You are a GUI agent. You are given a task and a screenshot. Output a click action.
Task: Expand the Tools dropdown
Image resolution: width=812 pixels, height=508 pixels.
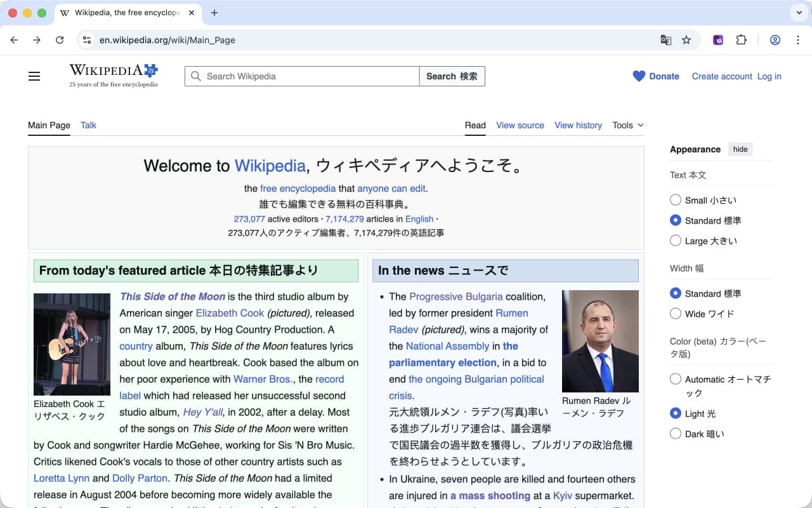pyautogui.click(x=628, y=125)
